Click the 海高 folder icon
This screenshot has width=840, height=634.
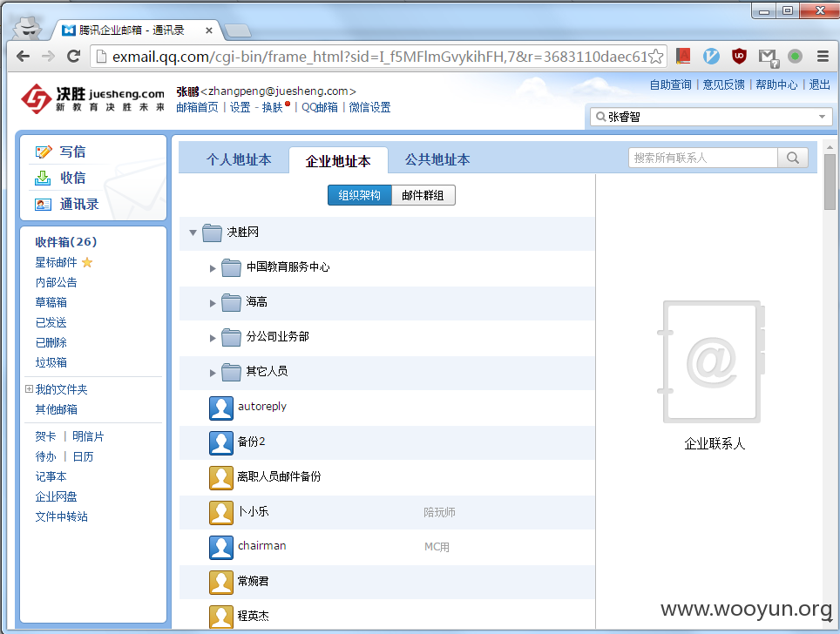(x=232, y=302)
